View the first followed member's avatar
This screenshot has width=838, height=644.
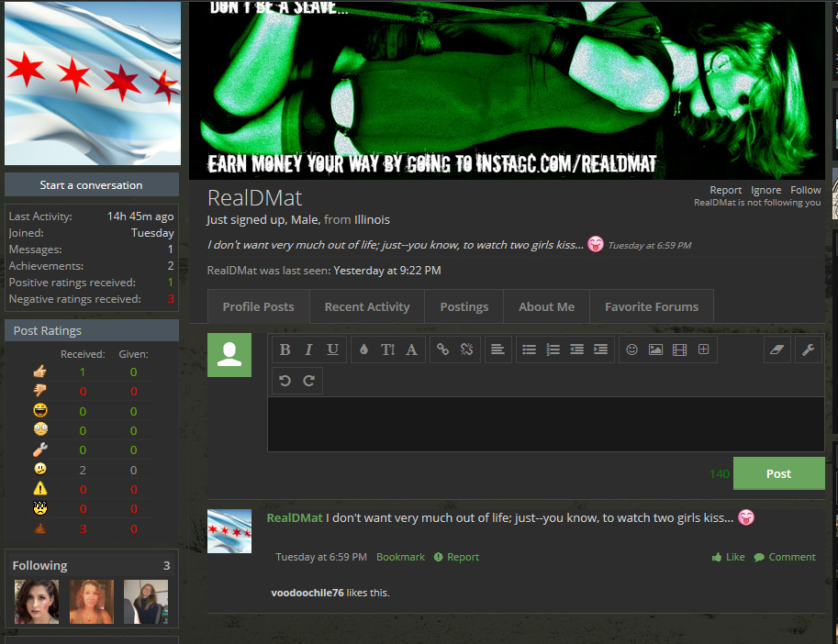coord(37,602)
